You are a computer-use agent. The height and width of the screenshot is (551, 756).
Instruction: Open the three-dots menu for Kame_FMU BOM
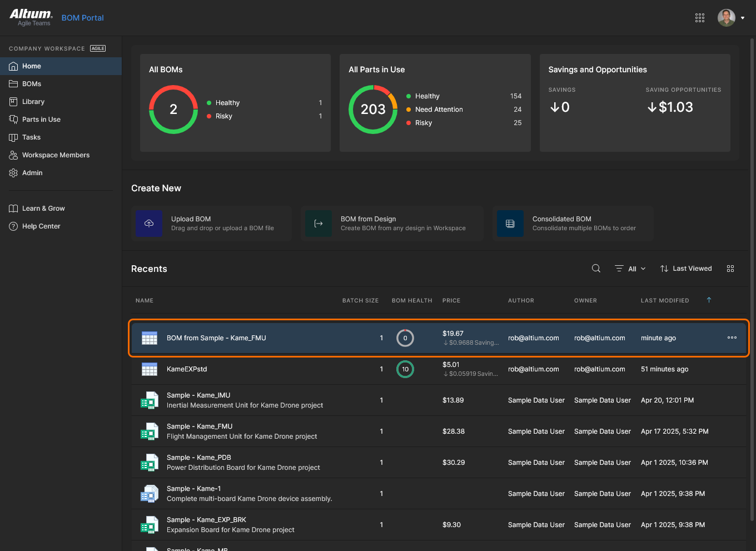732,337
